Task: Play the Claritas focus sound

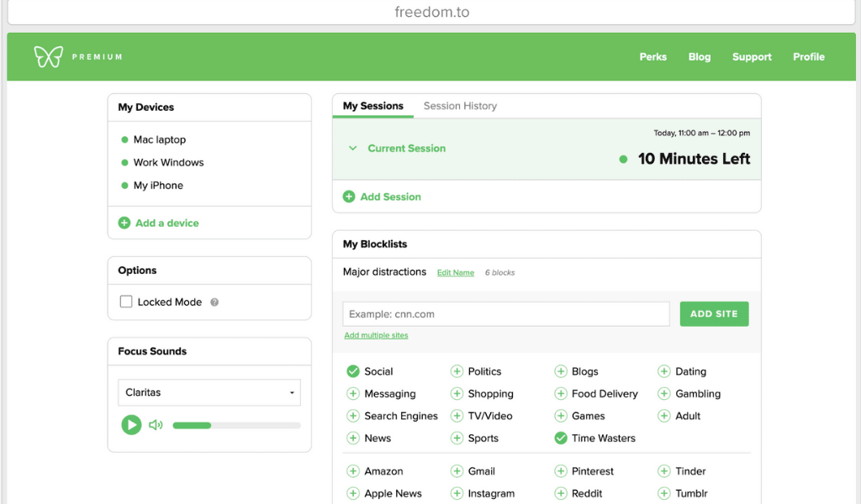Action: [131, 424]
